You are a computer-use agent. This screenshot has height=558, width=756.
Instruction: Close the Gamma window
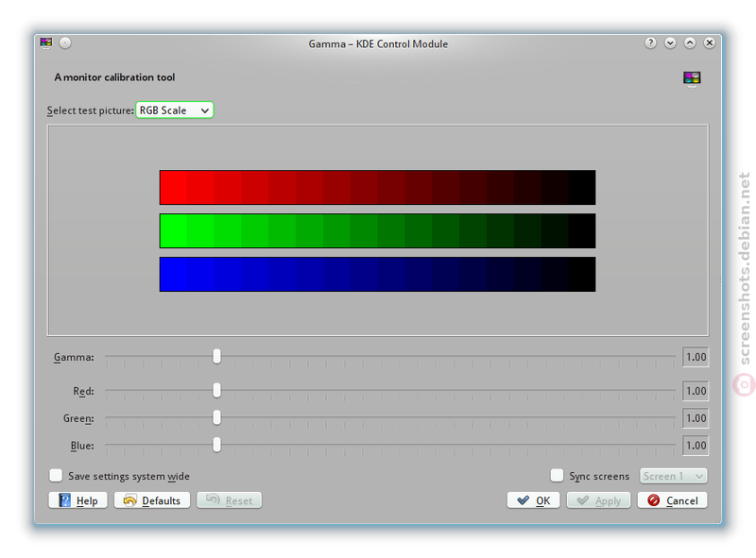pos(710,43)
